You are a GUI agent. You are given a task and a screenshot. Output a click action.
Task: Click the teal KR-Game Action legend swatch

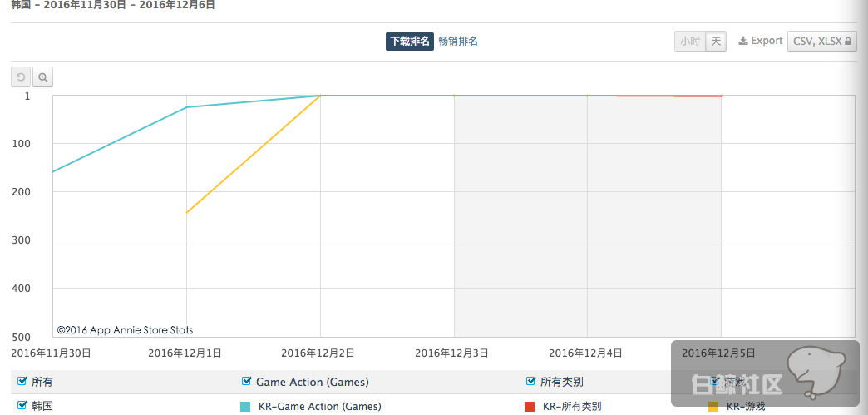(245, 406)
